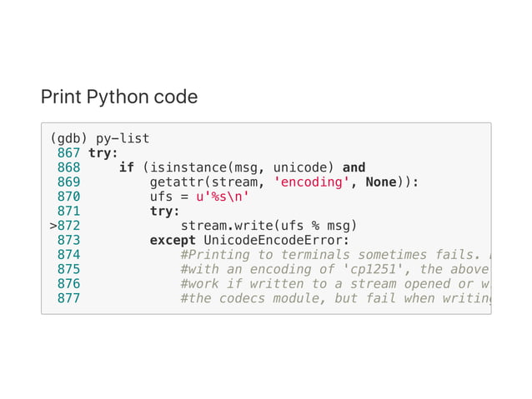This screenshot has height=399, width=532.
Task: Click the "except" keyword on line 873
Action: (x=173, y=241)
